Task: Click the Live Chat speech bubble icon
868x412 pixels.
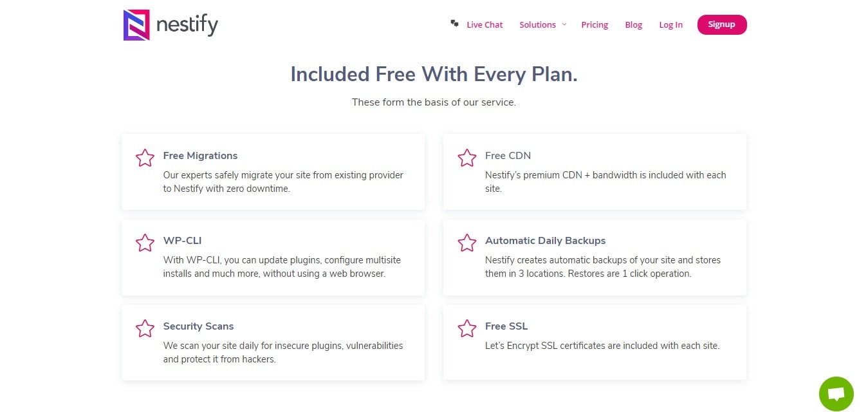Action: click(455, 23)
